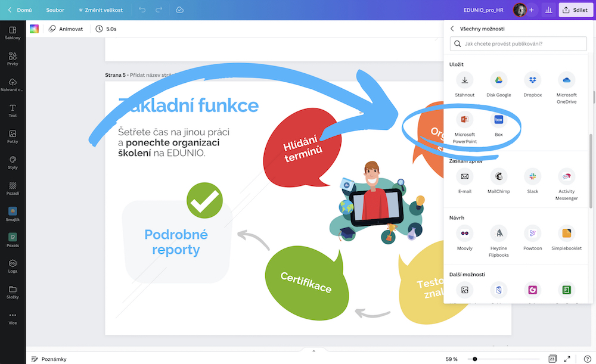Click the undo arrow
This screenshot has width=596, height=364.
point(142,10)
